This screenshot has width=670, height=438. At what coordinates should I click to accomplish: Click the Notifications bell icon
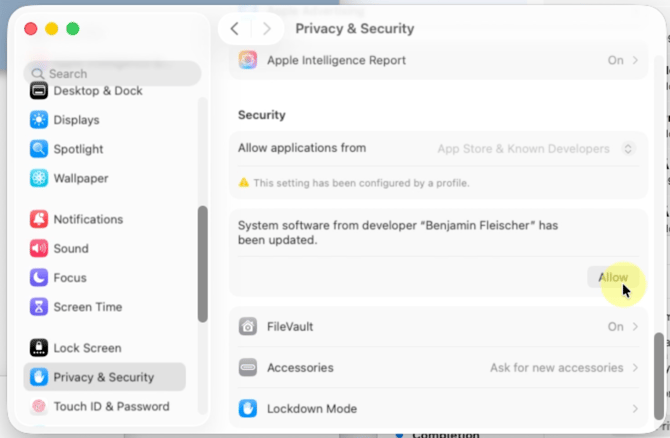point(39,219)
